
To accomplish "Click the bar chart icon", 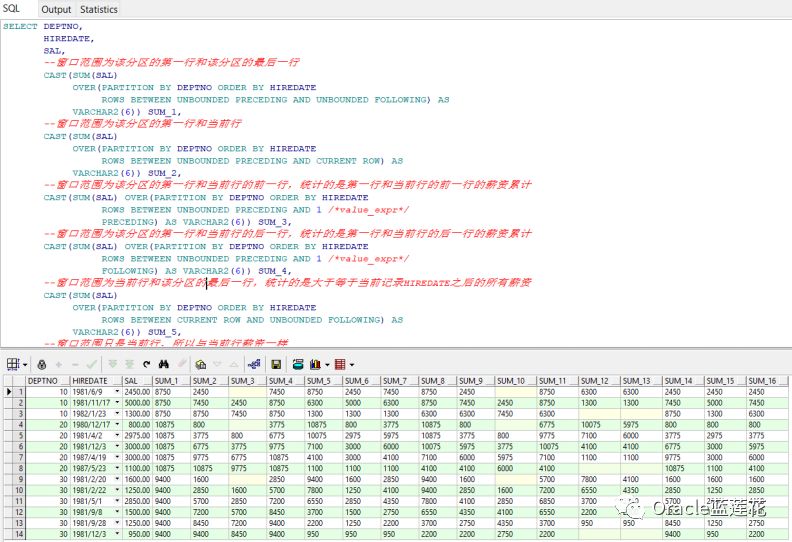I will (316, 364).
